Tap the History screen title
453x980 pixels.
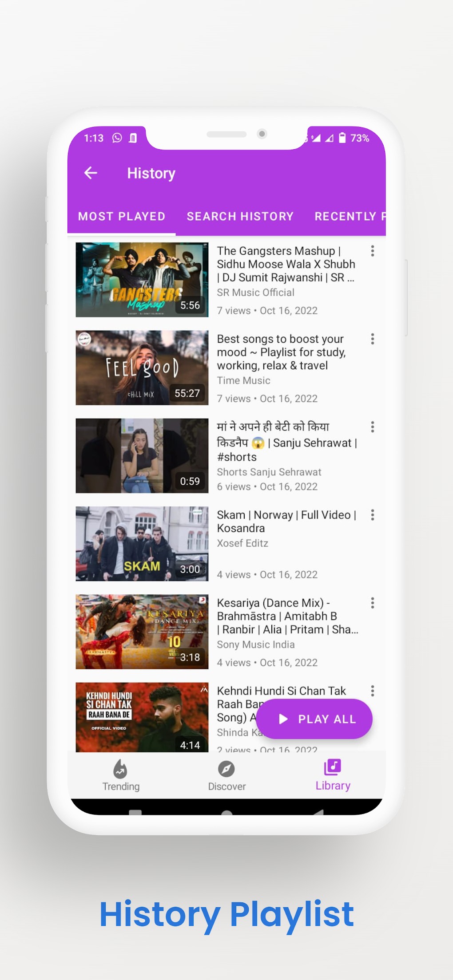pyautogui.click(x=151, y=173)
